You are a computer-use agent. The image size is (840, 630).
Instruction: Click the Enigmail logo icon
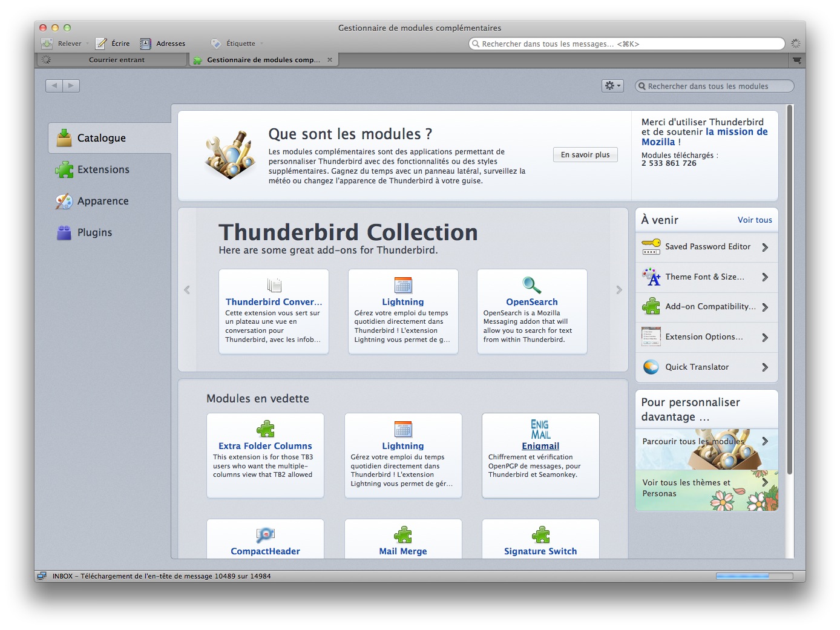tap(540, 429)
